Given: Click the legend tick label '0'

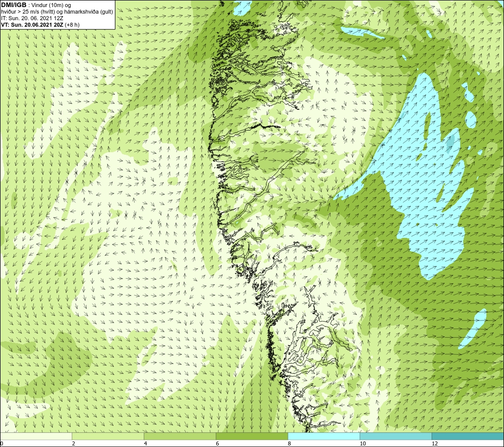Looking at the screenshot, I should 2,444.
